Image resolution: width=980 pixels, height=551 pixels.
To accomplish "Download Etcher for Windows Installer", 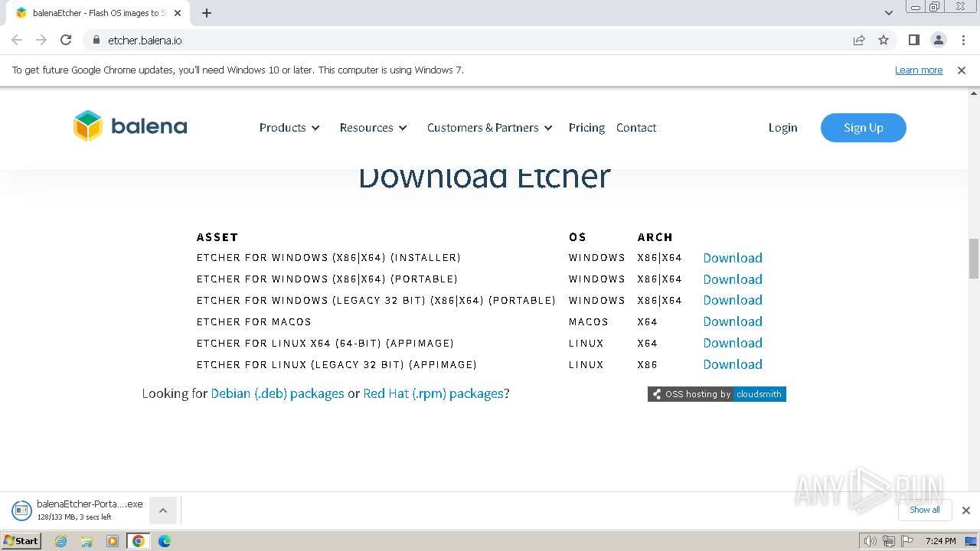I will click(733, 258).
